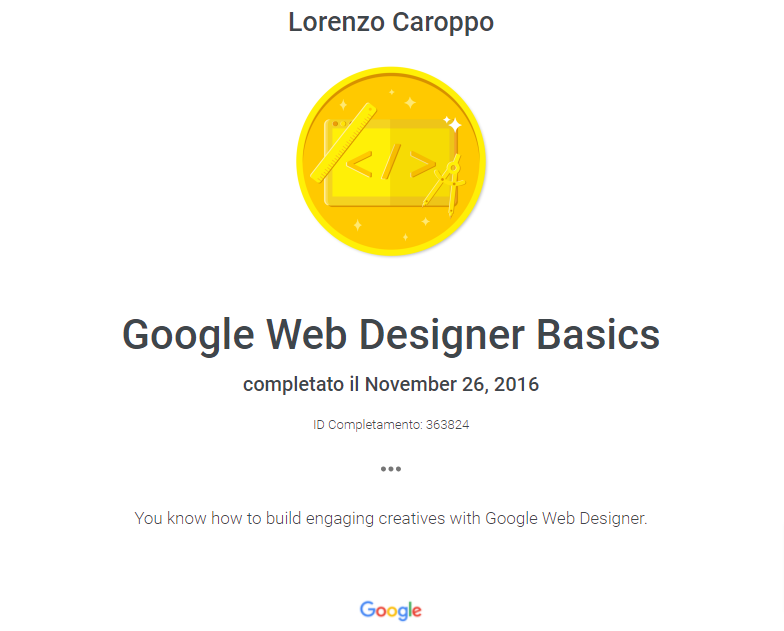Click the right angle bracket on the badge

[x=423, y=162]
